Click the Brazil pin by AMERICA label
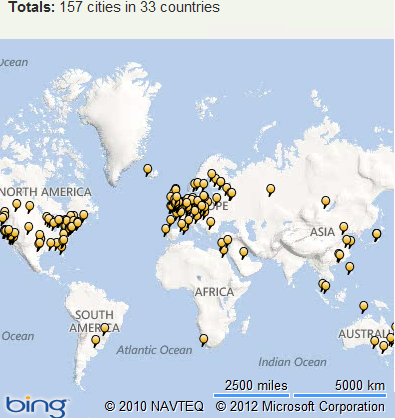395x420 pixels. pyautogui.click(x=105, y=328)
